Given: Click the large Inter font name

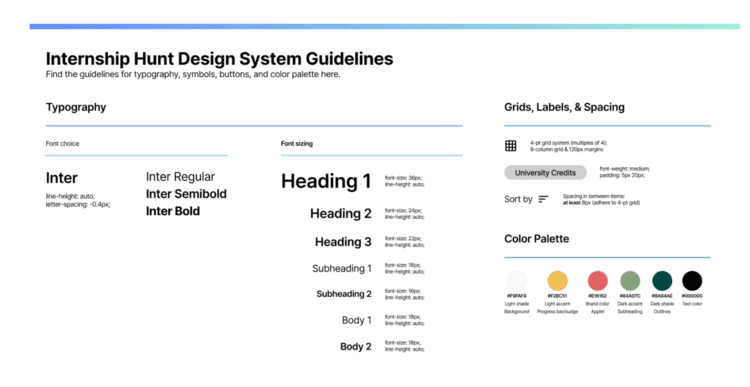Looking at the screenshot, I should click(x=62, y=178).
